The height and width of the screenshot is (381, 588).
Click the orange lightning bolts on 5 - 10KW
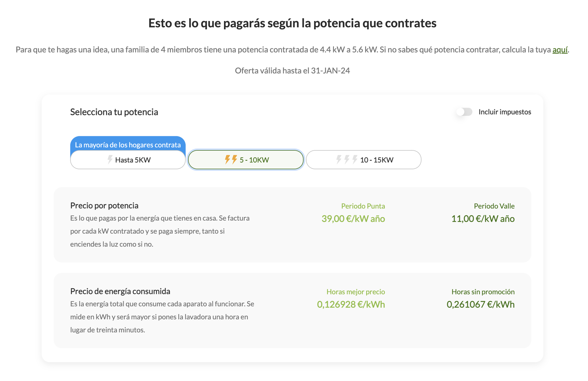[x=231, y=160]
